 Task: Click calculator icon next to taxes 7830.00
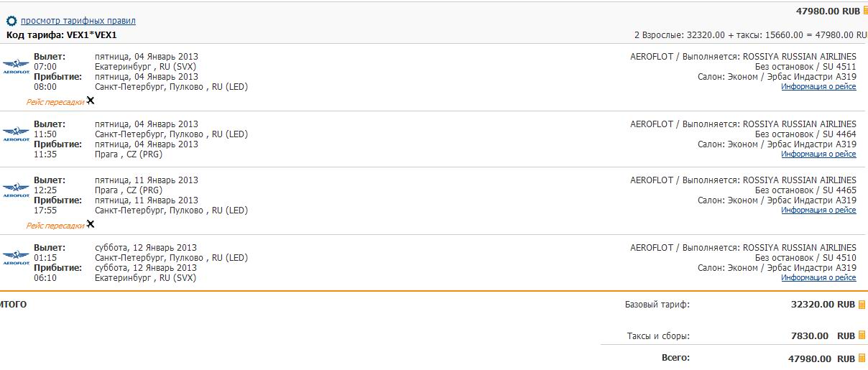tap(862, 336)
